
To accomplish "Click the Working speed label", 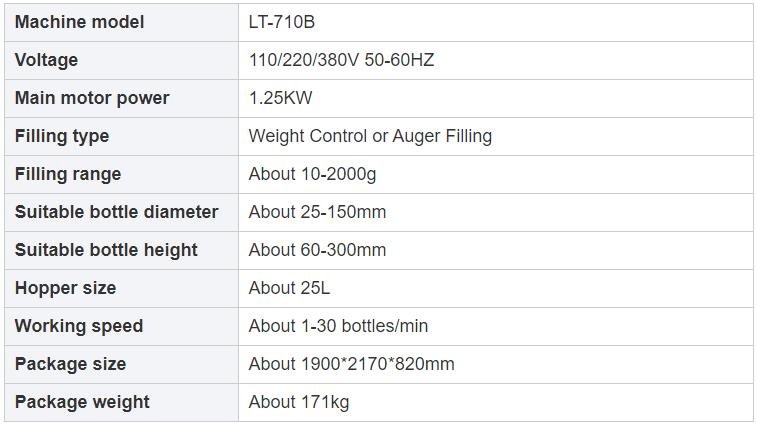I will point(79,326).
